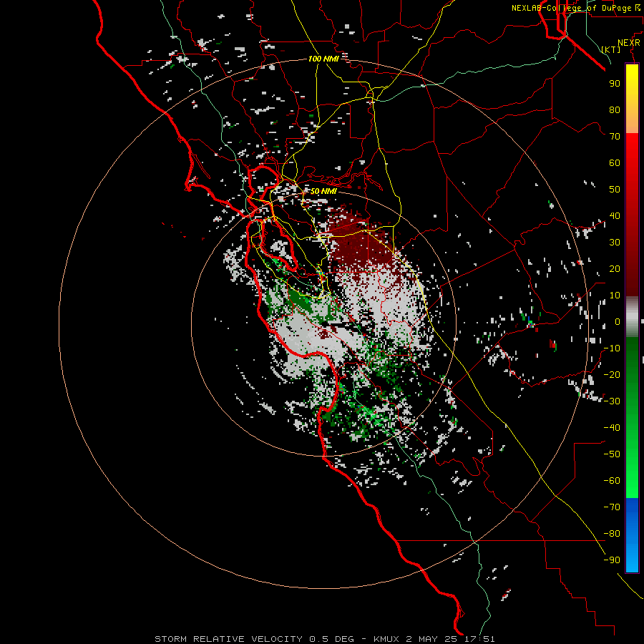
Task: Click the -70 value on velocity scale
Action: (612, 507)
